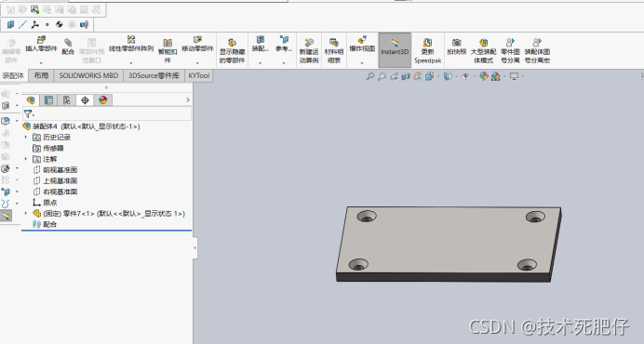Click the reference plane icon in small toolbar
644x344 pixels.
point(10,24)
